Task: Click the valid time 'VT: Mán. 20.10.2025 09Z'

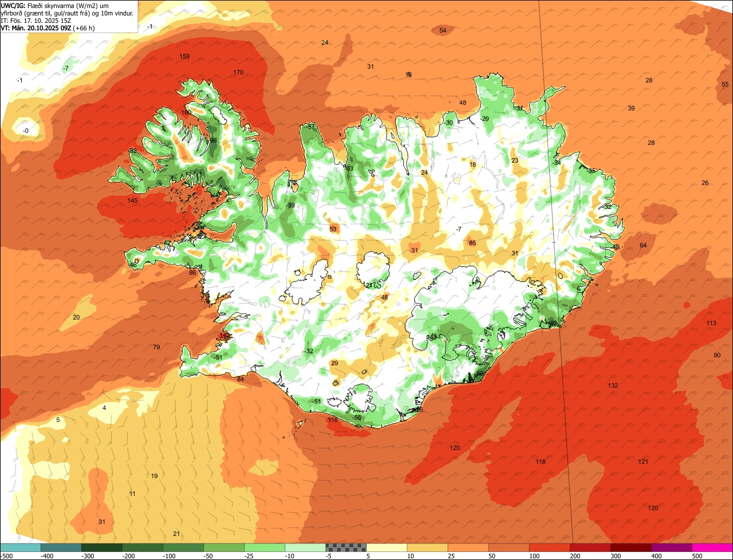Action: [x=36, y=27]
